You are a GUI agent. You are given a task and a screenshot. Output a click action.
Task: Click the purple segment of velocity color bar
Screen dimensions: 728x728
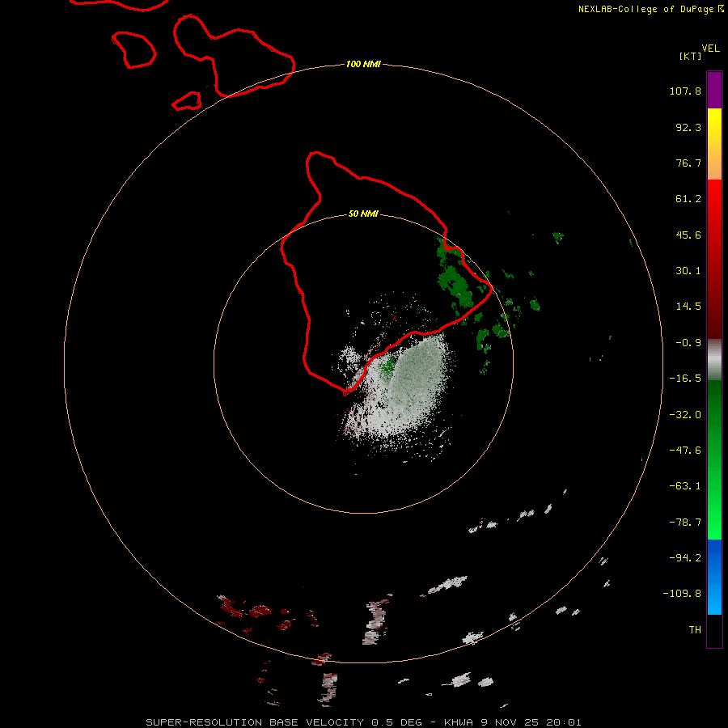point(714,90)
